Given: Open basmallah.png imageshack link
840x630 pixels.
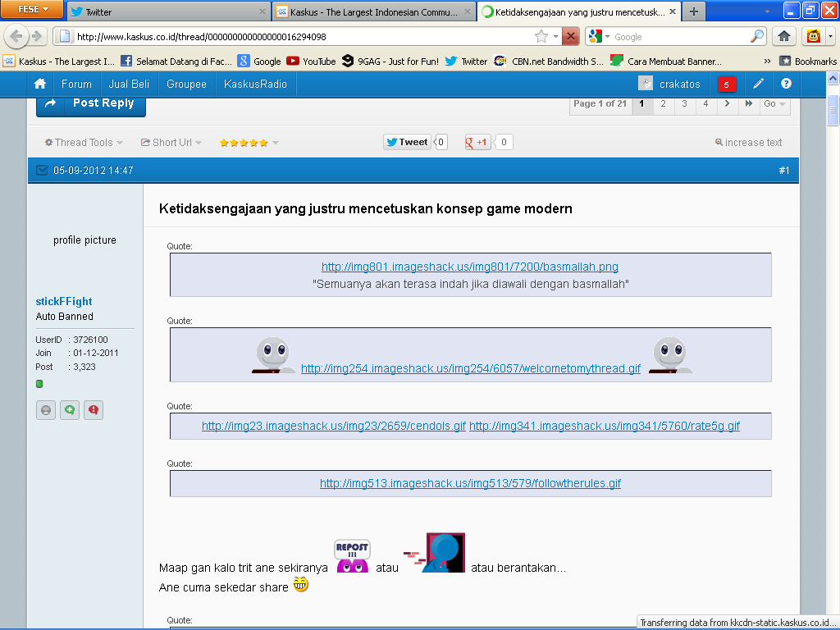Looking at the screenshot, I should coord(470,267).
